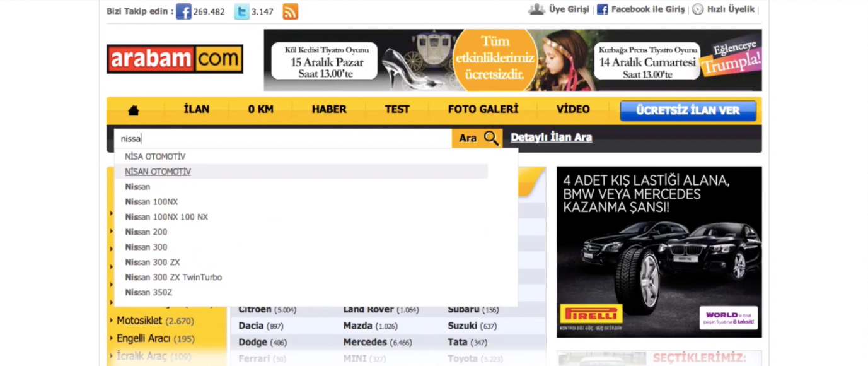The width and height of the screenshot is (868, 366).
Task: Select the Nissan 100NX suggestion
Action: [151, 202]
